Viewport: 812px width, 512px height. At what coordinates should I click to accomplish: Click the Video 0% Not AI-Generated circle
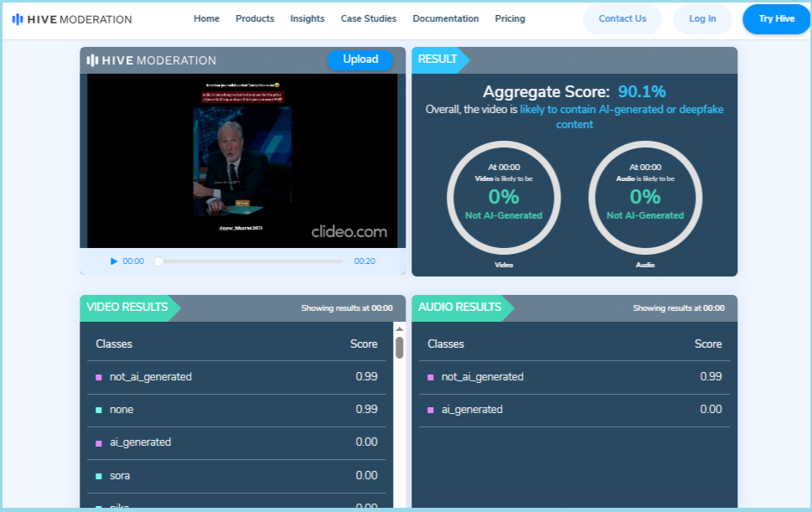point(504,198)
